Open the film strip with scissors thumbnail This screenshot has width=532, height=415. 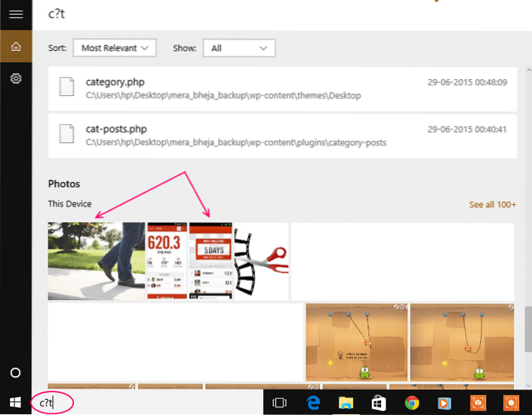point(261,261)
